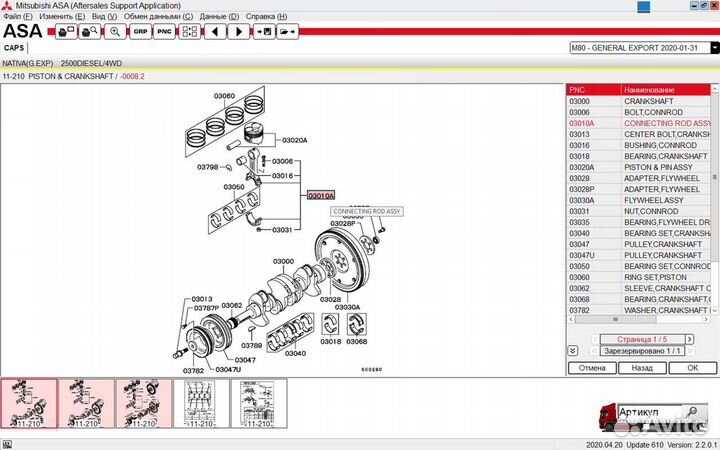Go to previous illustration with left arrow
Image resolution: width=720 pixels, height=450 pixels.
(x=213, y=32)
